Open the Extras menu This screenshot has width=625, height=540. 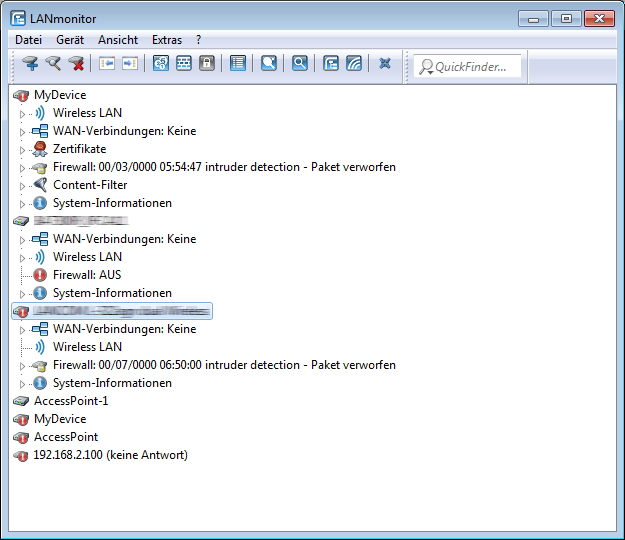click(x=167, y=40)
